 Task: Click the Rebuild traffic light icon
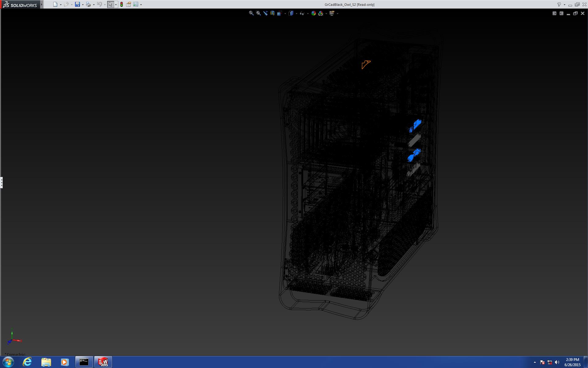[122, 4]
